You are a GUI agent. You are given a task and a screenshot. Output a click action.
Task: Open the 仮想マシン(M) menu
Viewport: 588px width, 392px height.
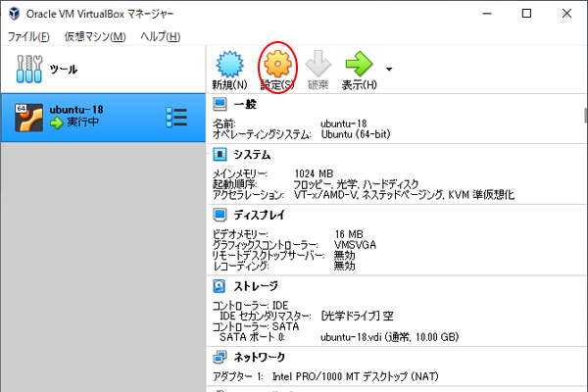95,37
